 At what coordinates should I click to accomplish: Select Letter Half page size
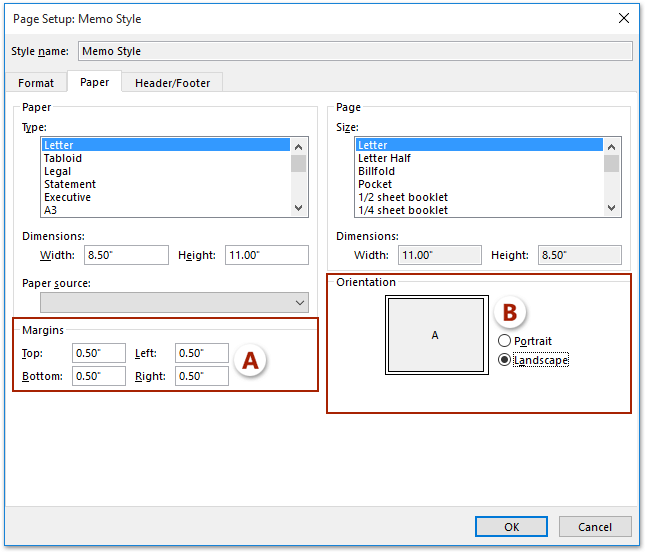pos(384,158)
